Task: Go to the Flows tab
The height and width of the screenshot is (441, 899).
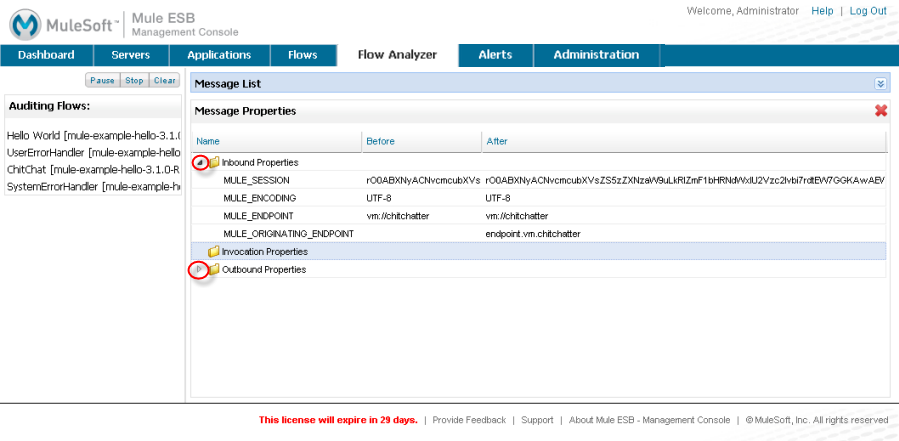Action: [303, 55]
